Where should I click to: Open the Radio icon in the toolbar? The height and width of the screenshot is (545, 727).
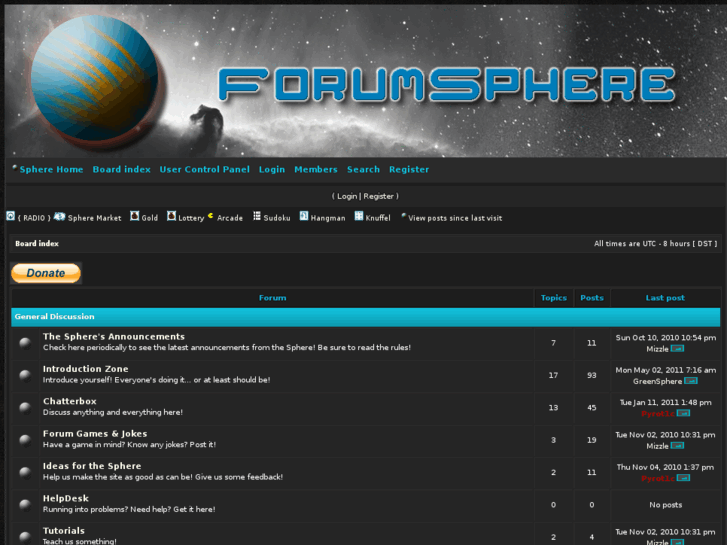pyautogui.click(x=10, y=216)
